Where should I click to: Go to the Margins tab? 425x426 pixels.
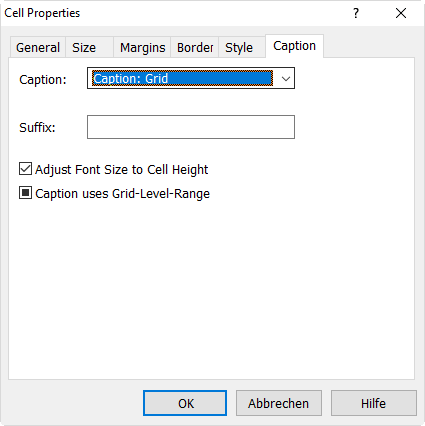pos(142,48)
